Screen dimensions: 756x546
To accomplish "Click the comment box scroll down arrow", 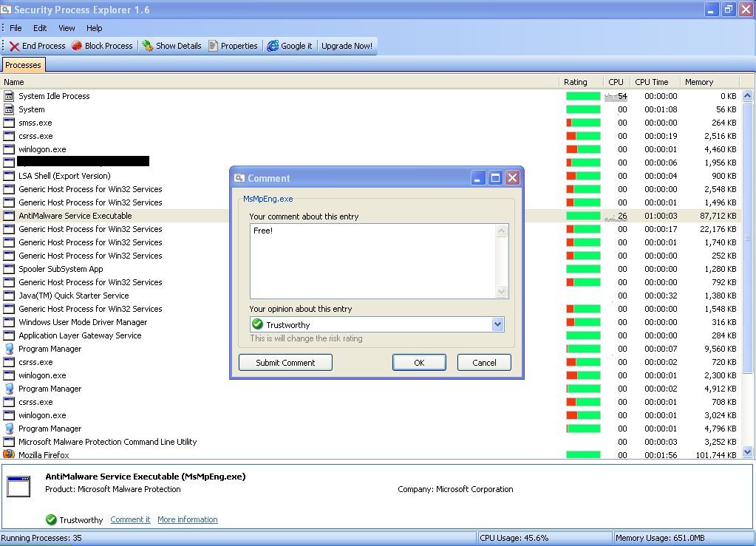I will pos(502,292).
